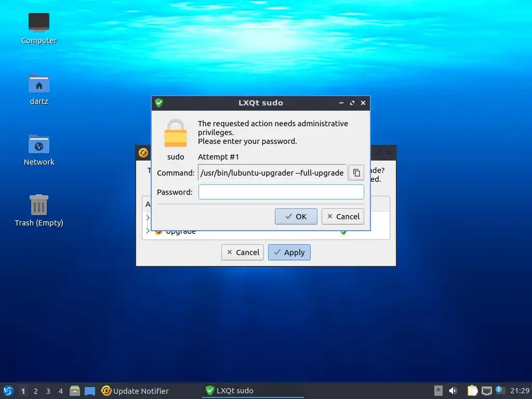
Task: Open the volume control tray icon
Action: tap(453, 391)
